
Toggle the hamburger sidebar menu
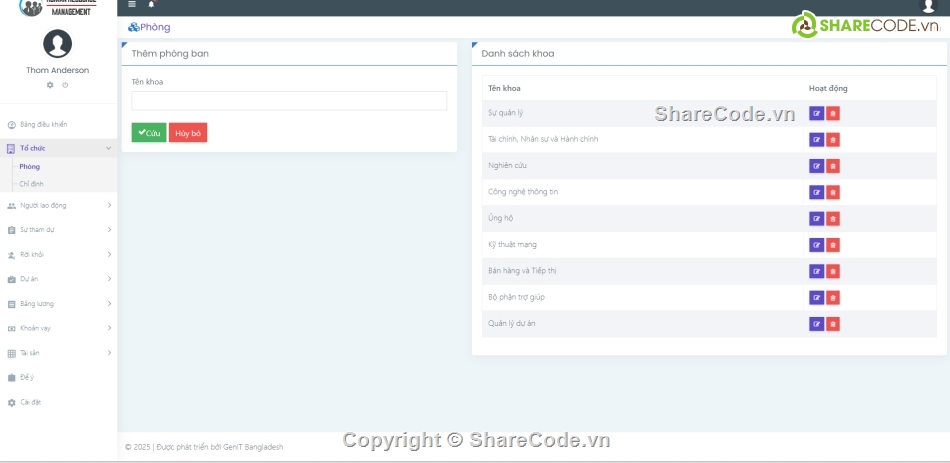click(132, 4)
